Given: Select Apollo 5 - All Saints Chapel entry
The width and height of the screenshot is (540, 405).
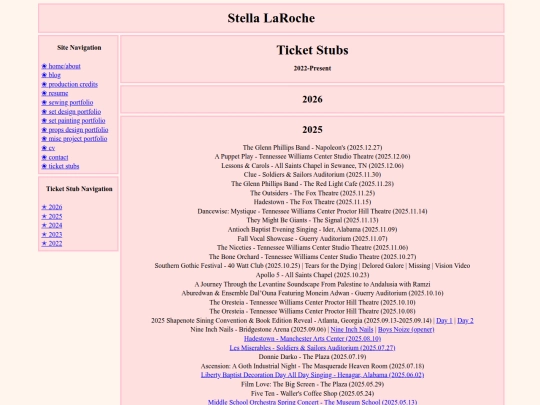Looking at the screenshot, I should [x=312, y=275].
